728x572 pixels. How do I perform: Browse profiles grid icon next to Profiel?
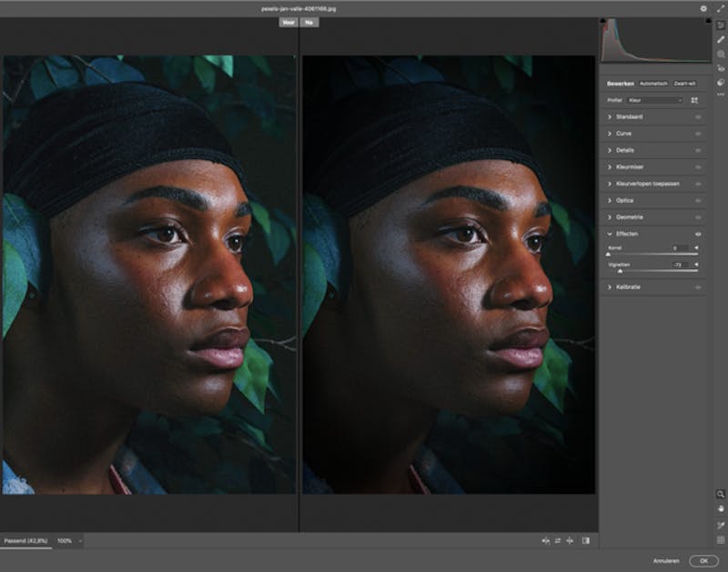click(x=694, y=100)
